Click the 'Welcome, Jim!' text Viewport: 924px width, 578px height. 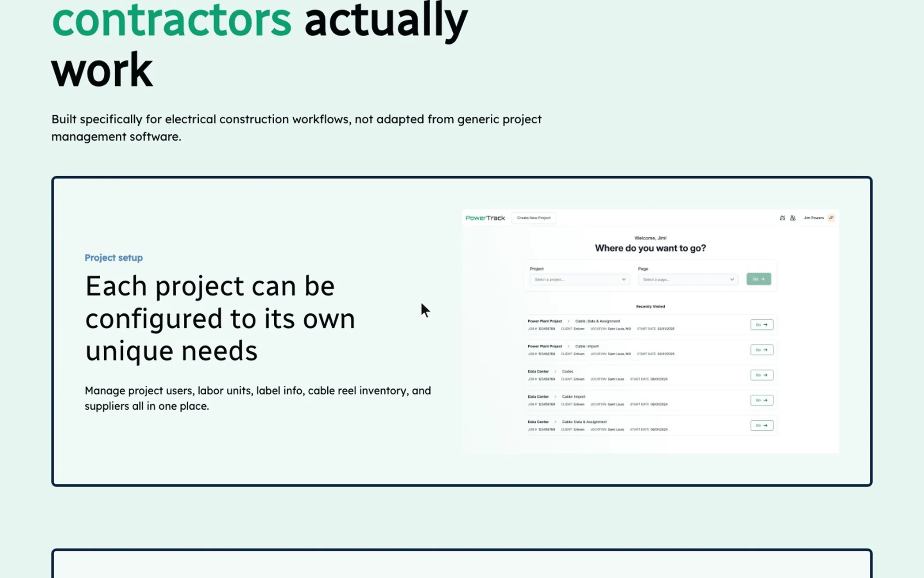point(650,238)
